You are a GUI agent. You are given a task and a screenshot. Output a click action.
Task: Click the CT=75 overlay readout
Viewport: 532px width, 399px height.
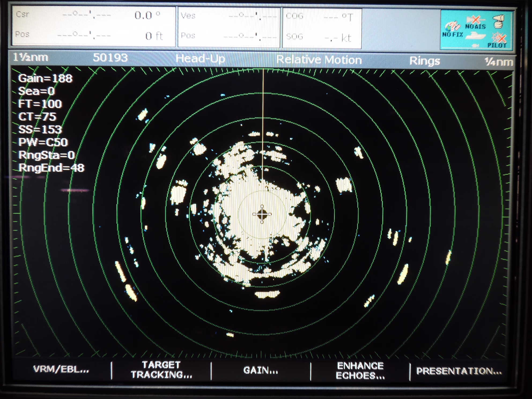[37, 117]
